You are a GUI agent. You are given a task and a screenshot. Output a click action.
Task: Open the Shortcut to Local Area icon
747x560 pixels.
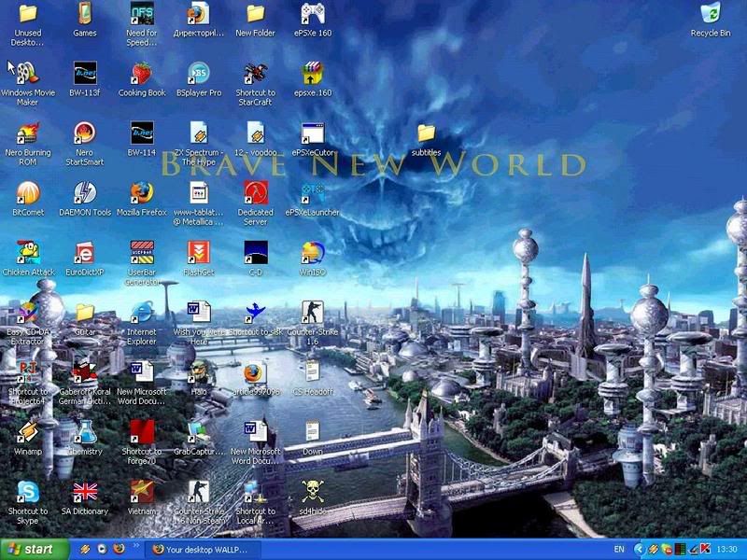(x=255, y=492)
